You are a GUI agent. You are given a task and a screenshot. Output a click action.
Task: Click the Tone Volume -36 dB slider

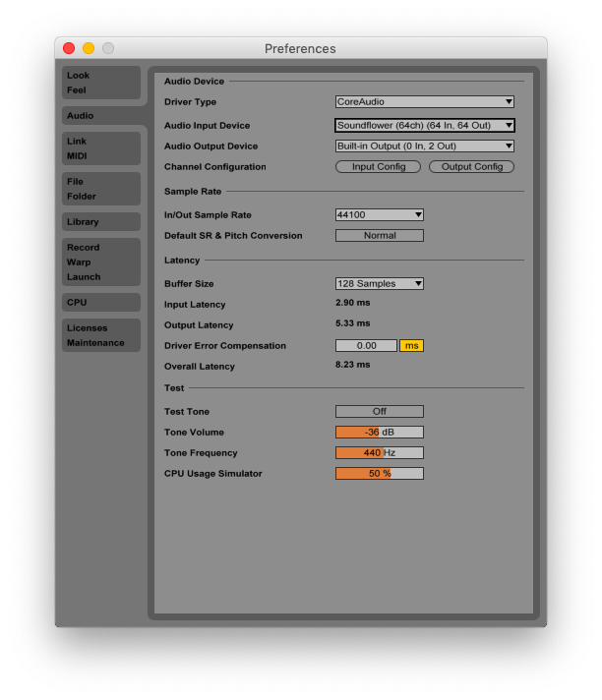[x=380, y=433]
